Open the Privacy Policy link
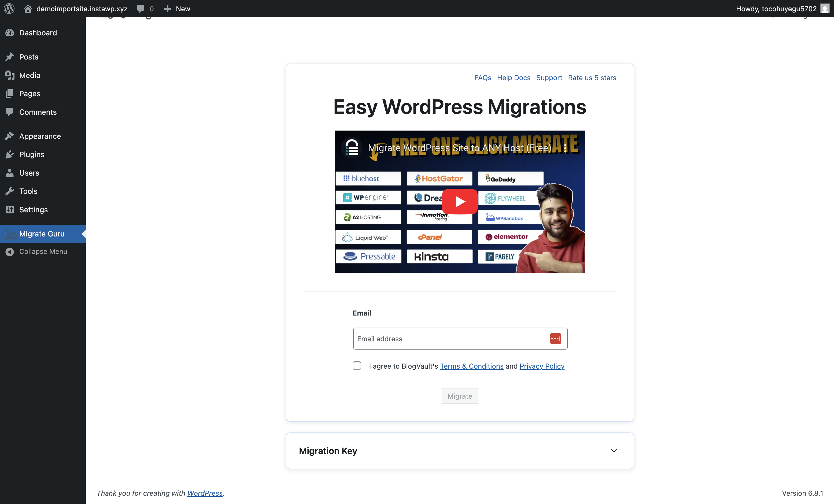Image resolution: width=834 pixels, height=504 pixels. (542, 366)
